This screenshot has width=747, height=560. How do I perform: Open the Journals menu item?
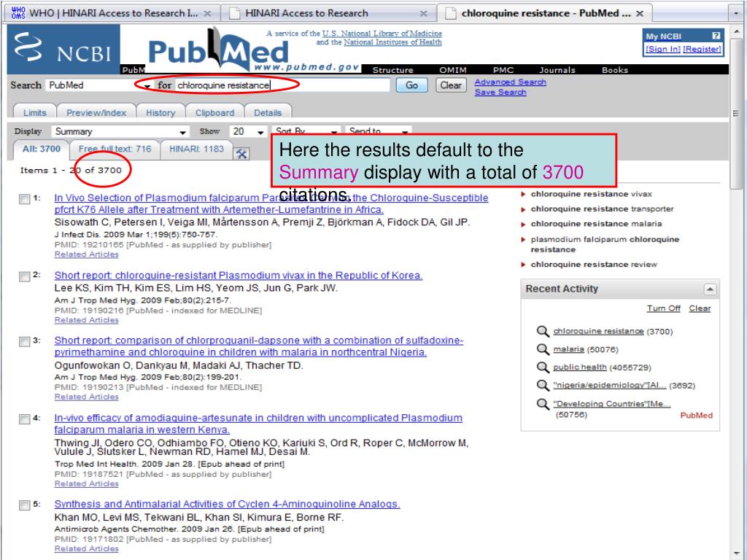coord(557,70)
